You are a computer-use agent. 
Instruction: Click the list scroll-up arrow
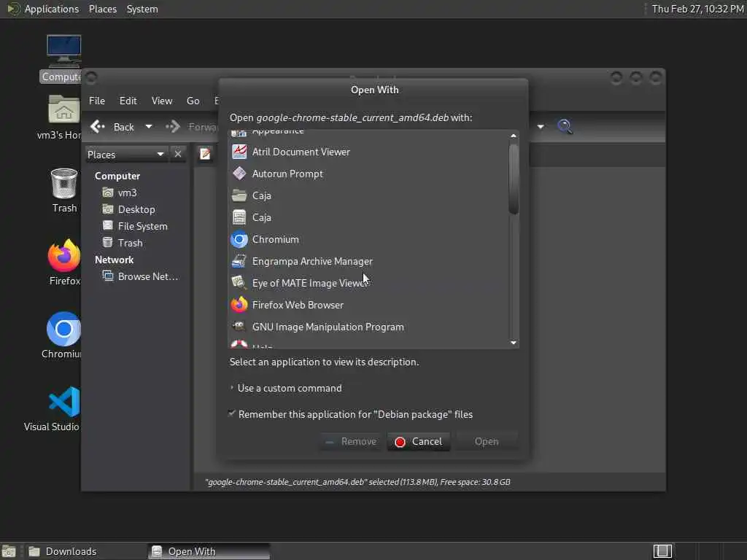click(513, 136)
